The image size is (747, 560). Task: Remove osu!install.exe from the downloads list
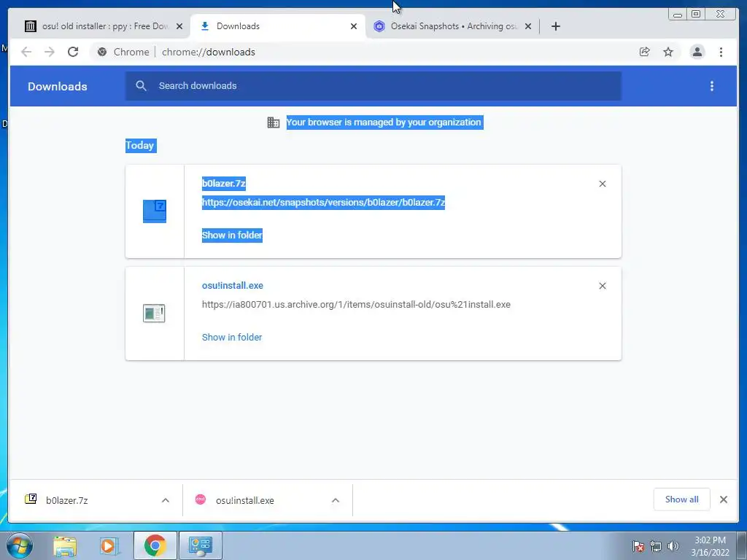click(603, 286)
